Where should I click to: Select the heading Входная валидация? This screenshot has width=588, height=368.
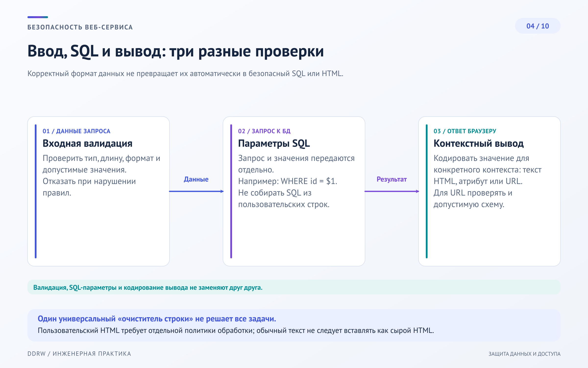pyautogui.click(x=87, y=144)
